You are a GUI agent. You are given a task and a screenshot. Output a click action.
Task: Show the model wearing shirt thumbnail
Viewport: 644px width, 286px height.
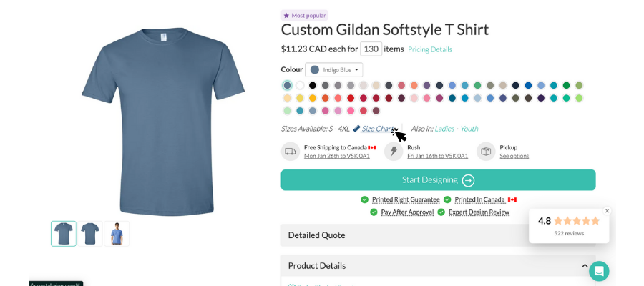click(117, 234)
